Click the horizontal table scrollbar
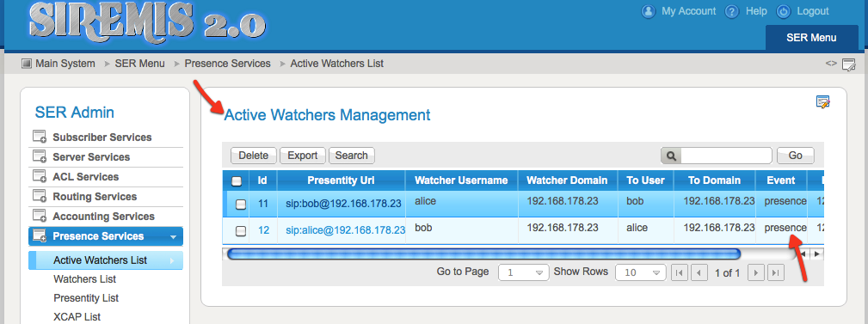The width and height of the screenshot is (868, 324). (x=483, y=254)
